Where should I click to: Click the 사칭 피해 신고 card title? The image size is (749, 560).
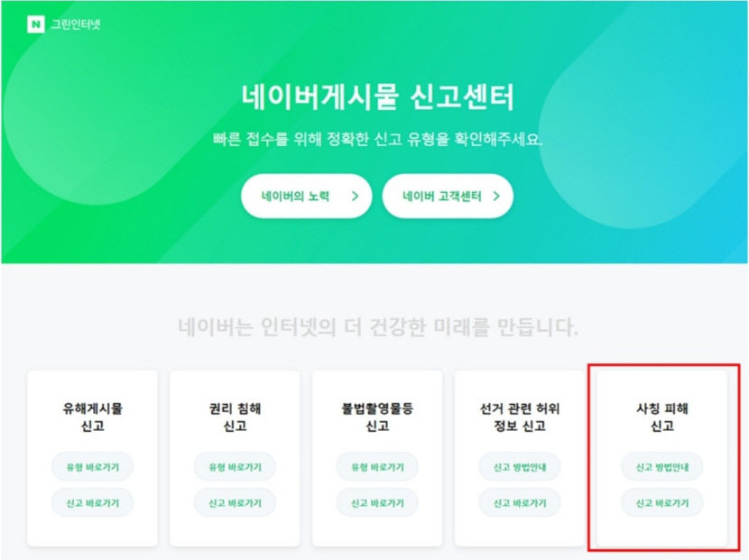click(662, 417)
